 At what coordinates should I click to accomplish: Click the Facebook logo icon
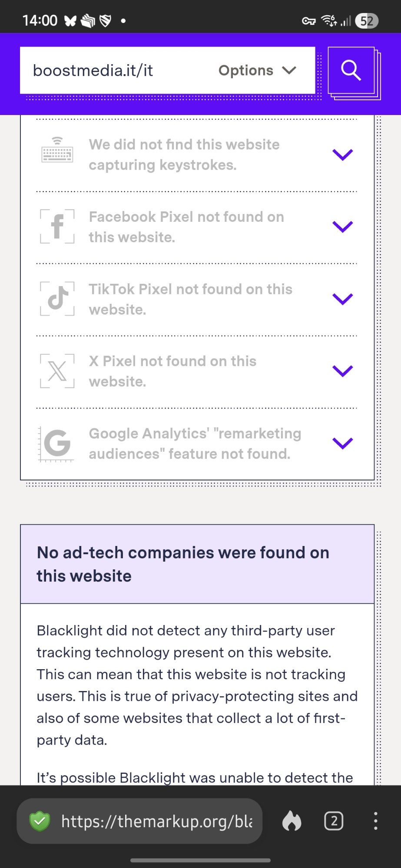click(x=57, y=226)
